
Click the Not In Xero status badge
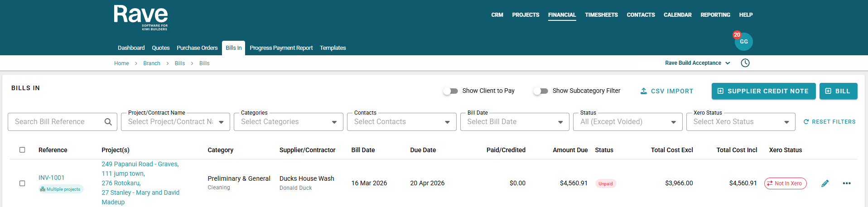coord(785,183)
